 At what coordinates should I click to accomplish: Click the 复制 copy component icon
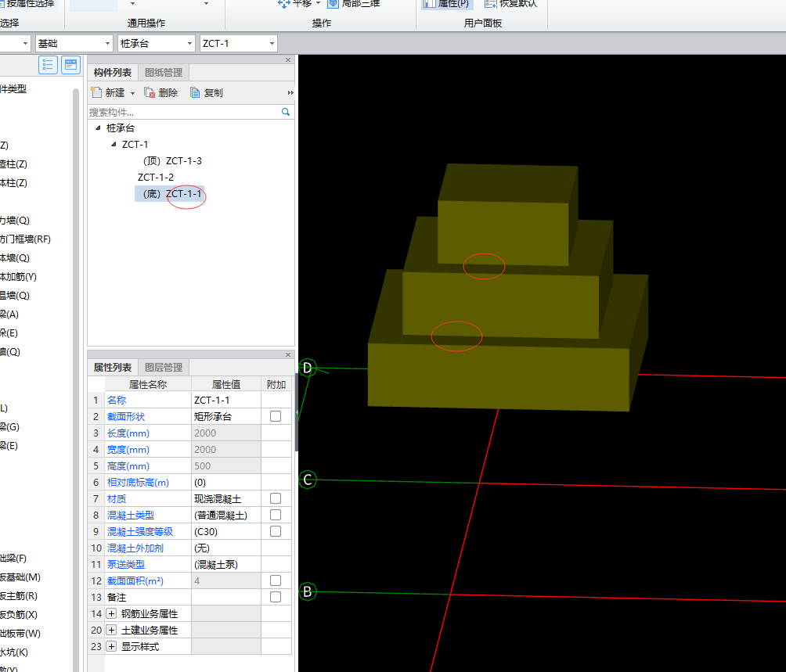[x=195, y=92]
